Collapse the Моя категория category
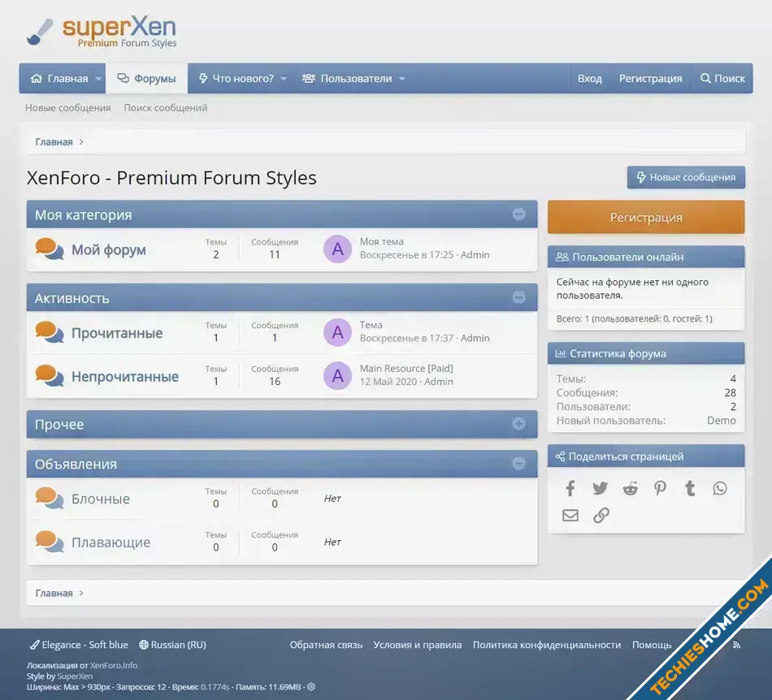 [518, 214]
